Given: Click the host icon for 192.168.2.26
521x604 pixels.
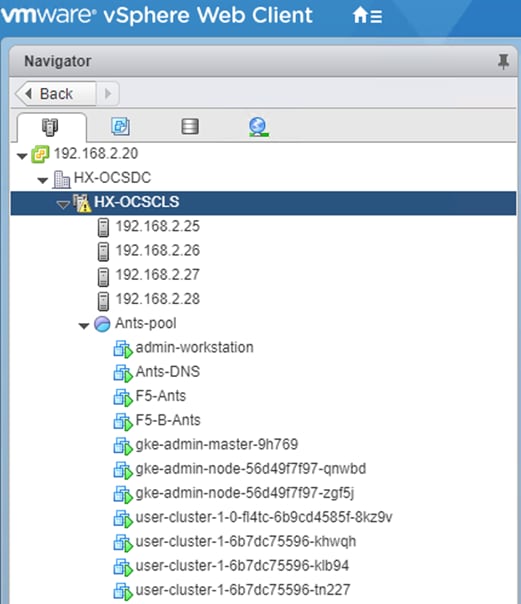Looking at the screenshot, I should tap(103, 252).
